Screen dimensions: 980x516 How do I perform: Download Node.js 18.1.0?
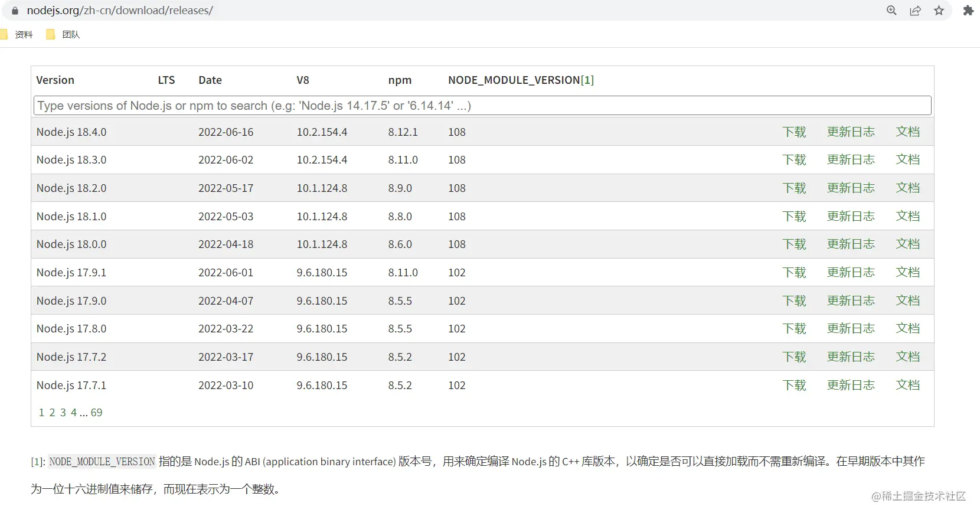click(x=794, y=217)
